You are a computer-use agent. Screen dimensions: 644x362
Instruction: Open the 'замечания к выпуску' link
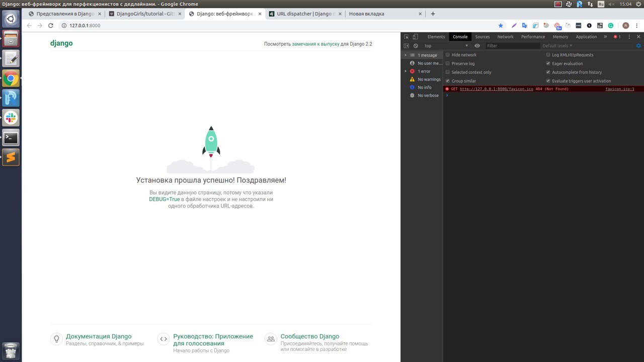tap(315, 44)
